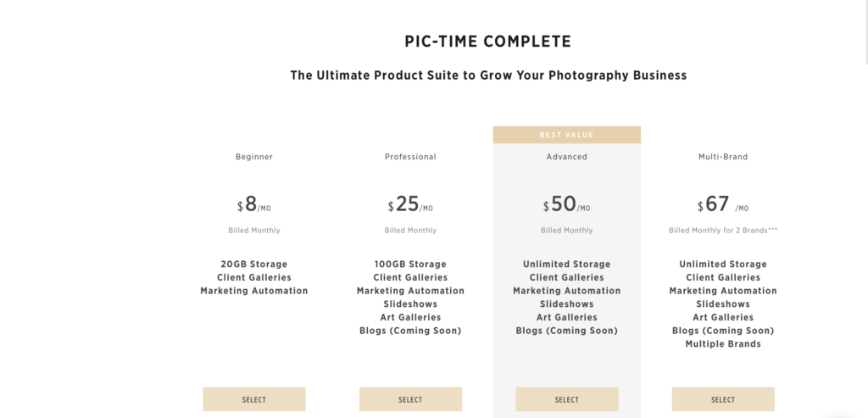Click the Beginner plan title

click(x=254, y=157)
